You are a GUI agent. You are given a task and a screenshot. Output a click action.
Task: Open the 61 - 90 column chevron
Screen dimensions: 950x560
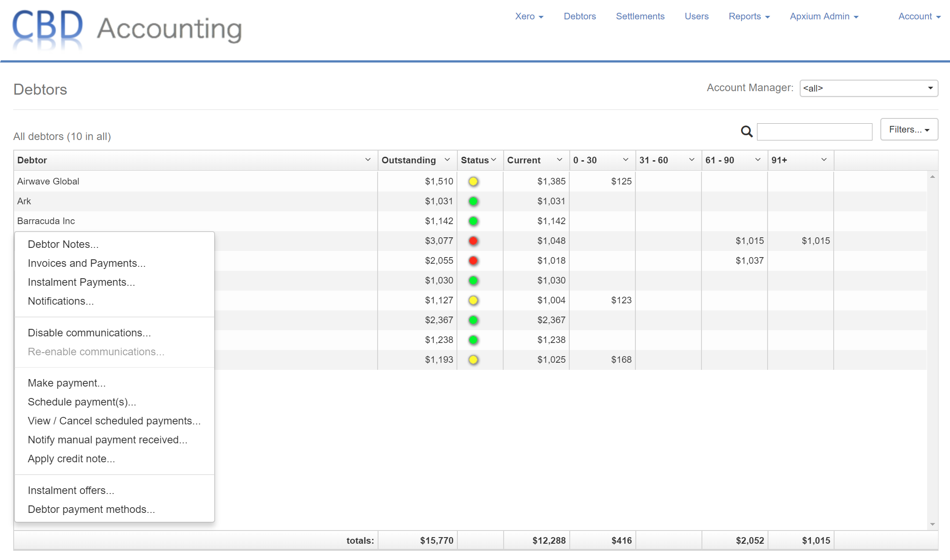pos(758,160)
